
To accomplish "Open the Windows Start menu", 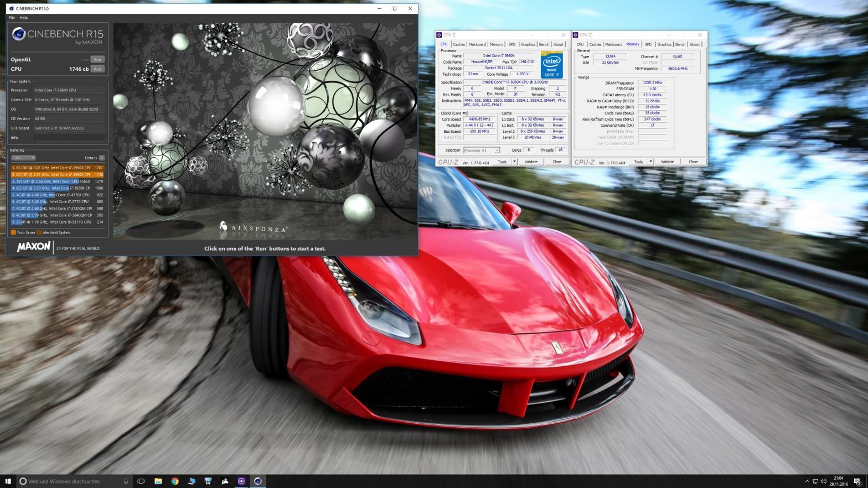I will click(x=8, y=481).
